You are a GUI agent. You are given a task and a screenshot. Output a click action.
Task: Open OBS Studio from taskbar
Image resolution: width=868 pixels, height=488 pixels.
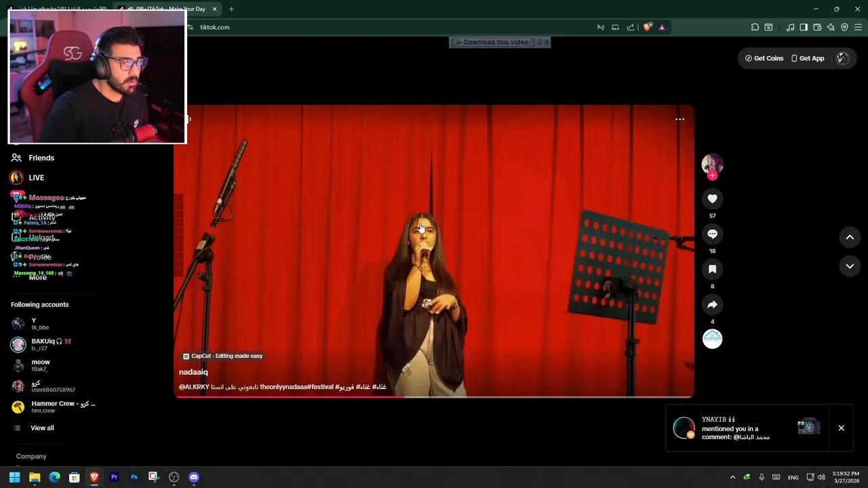pyautogui.click(x=174, y=477)
